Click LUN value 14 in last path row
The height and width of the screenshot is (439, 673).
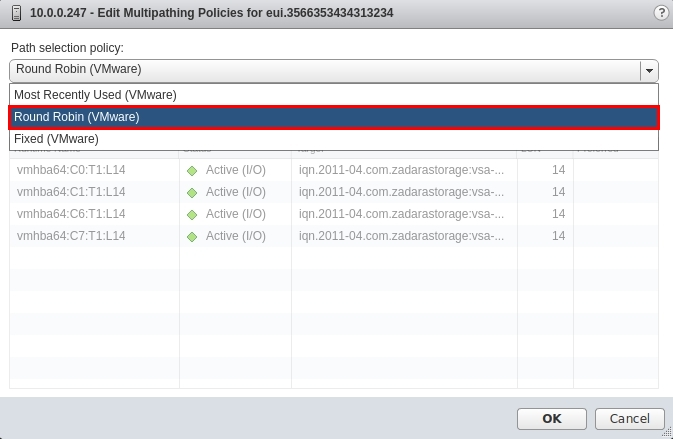pyautogui.click(x=559, y=236)
